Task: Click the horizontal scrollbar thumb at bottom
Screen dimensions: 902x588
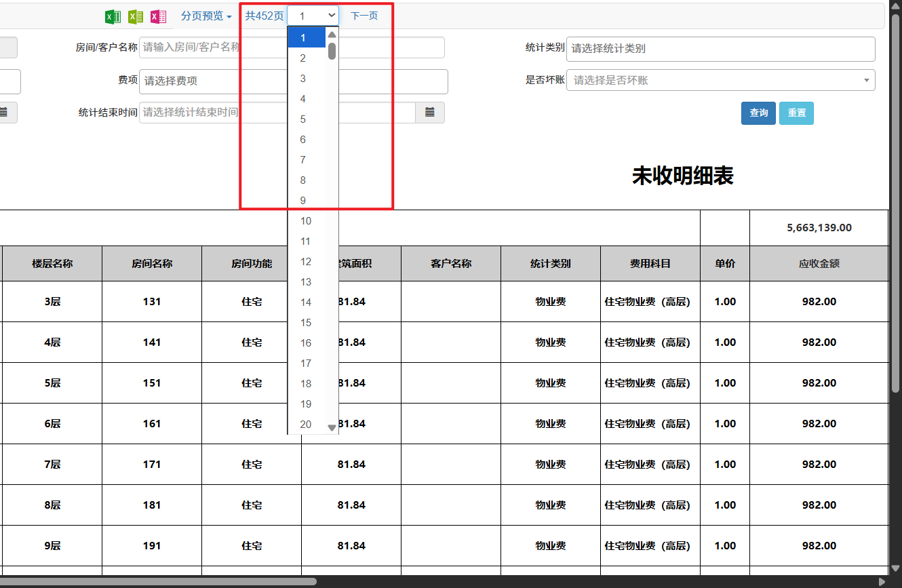Action: click(x=159, y=581)
